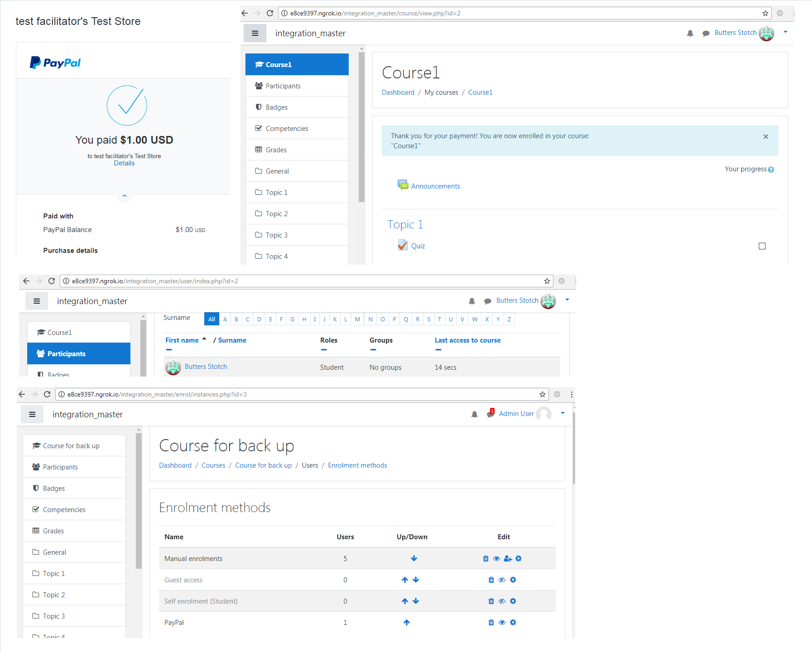Open Participants in enrolment window sidebar
The image size is (812, 653).
pyautogui.click(x=74, y=467)
